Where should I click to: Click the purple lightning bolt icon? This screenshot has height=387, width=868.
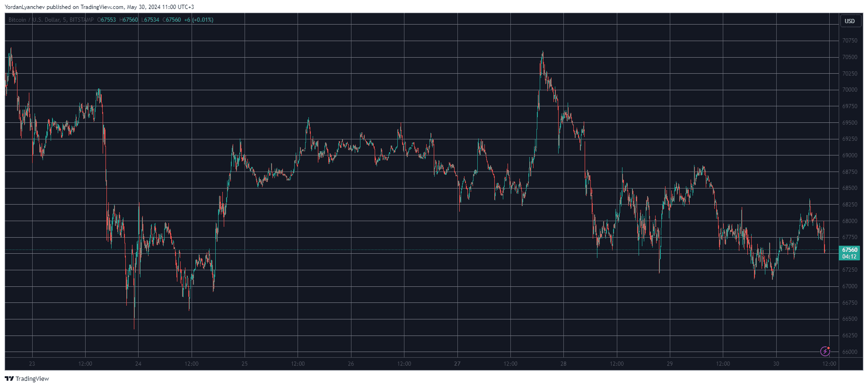[x=825, y=351]
